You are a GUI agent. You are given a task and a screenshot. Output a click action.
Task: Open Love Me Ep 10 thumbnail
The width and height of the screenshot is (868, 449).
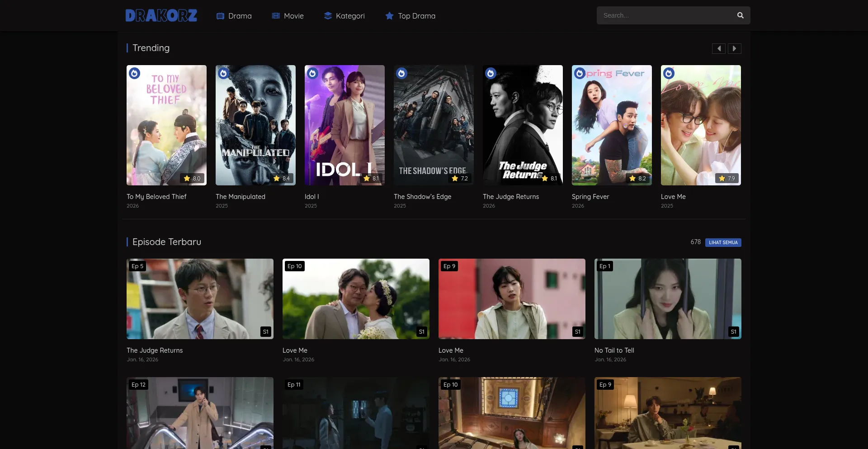[x=356, y=299]
